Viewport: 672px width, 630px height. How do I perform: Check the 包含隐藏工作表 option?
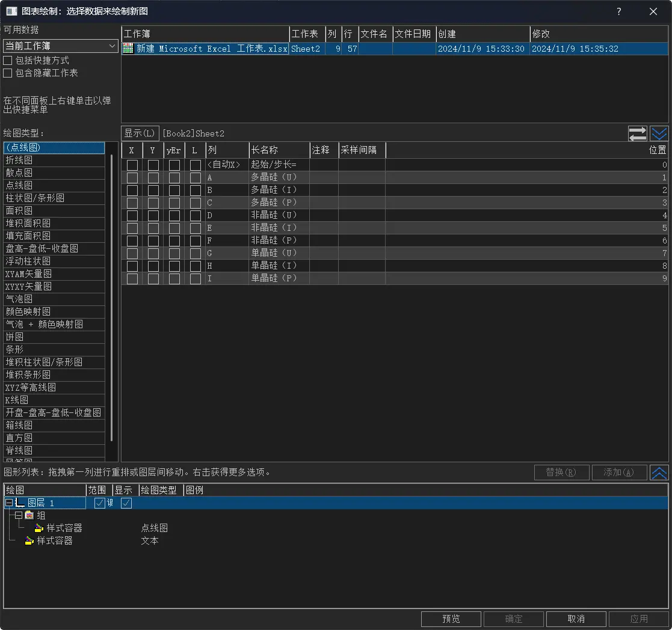pyautogui.click(x=8, y=73)
